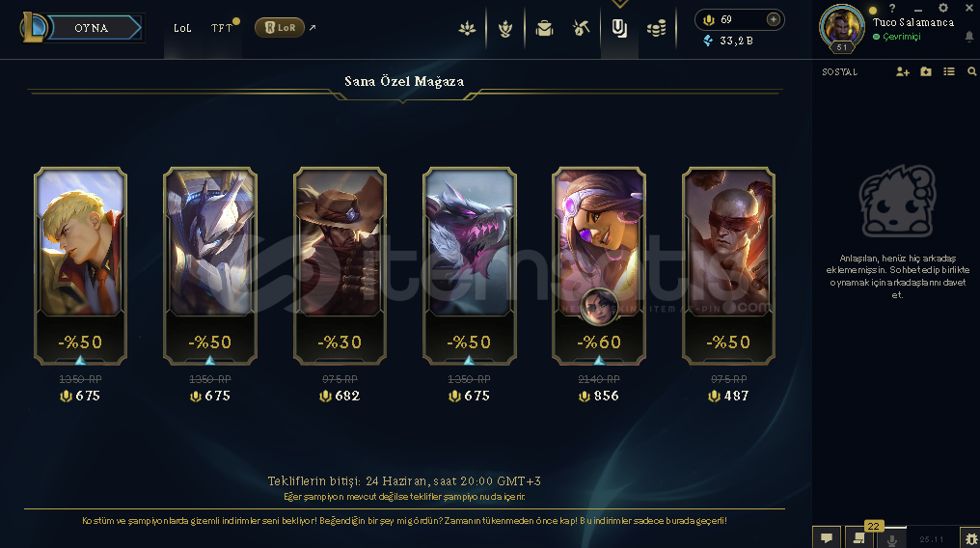
Task: Switch to the TFT tab
Action: coord(221,28)
